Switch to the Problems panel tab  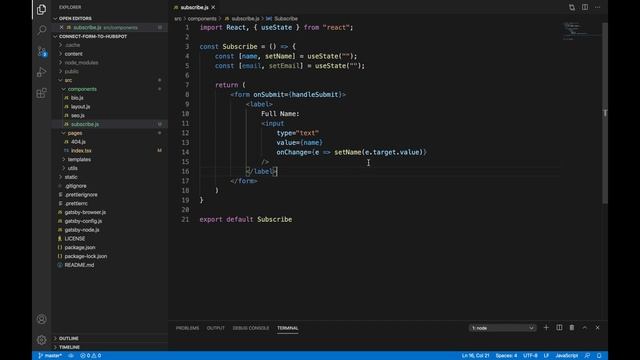(187, 328)
